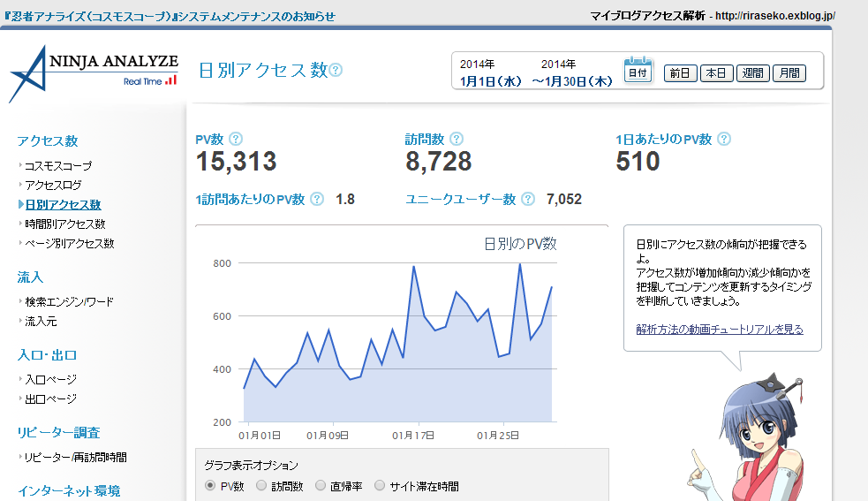The height and width of the screenshot is (501, 868).
Task: Click the PV total 15,313
Action: click(237, 162)
